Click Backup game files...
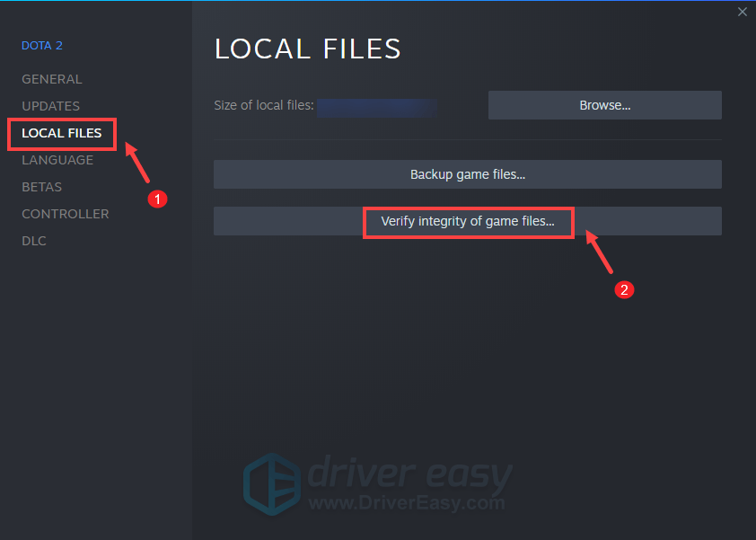Viewport: 756px width, 540px height. [x=467, y=174]
